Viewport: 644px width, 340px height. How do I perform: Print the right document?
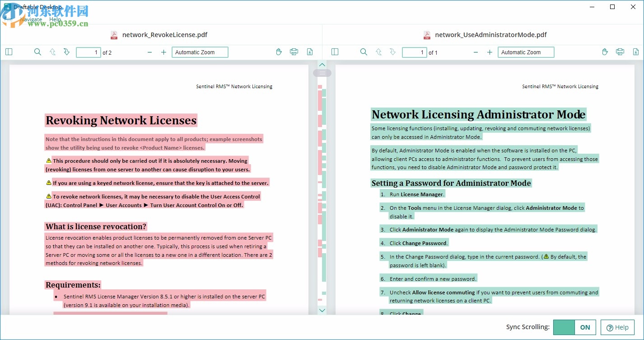620,52
